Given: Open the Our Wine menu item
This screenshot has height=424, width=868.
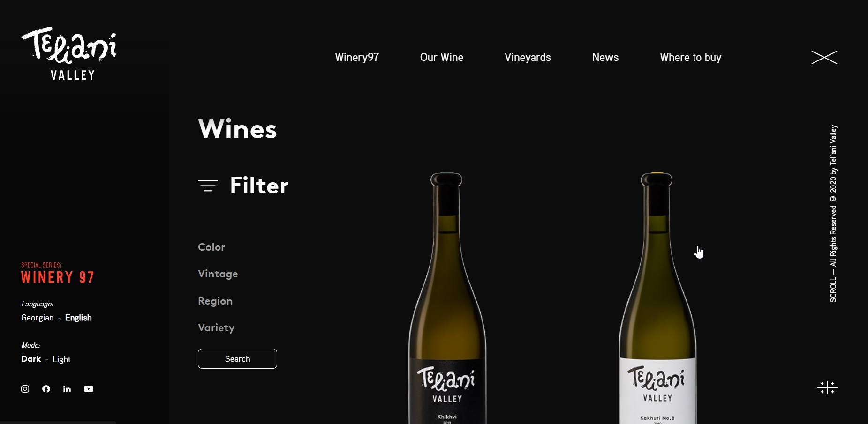Looking at the screenshot, I should [442, 57].
